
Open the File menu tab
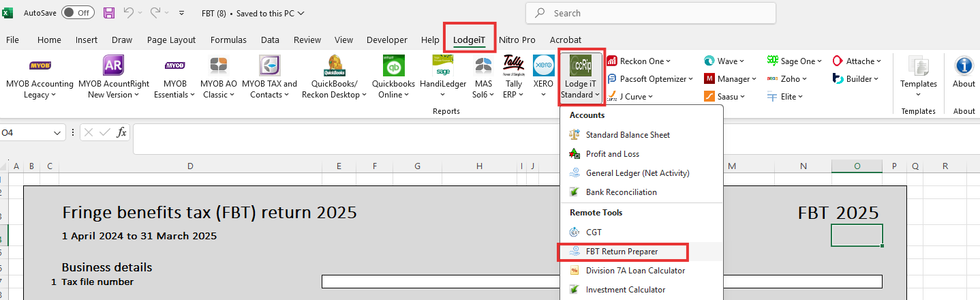click(12, 40)
